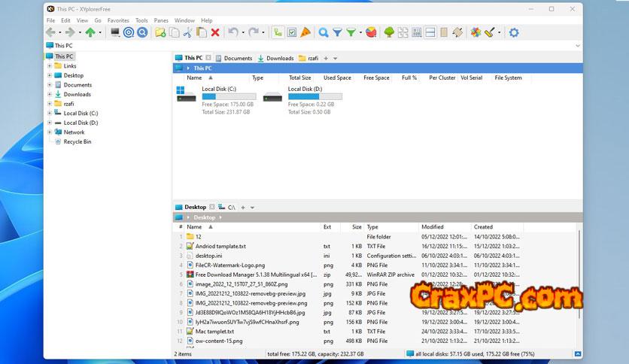The width and height of the screenshot is (629, 364).
Task: Expand Local Disk (C:) tree node
Action: coord(50,113)
